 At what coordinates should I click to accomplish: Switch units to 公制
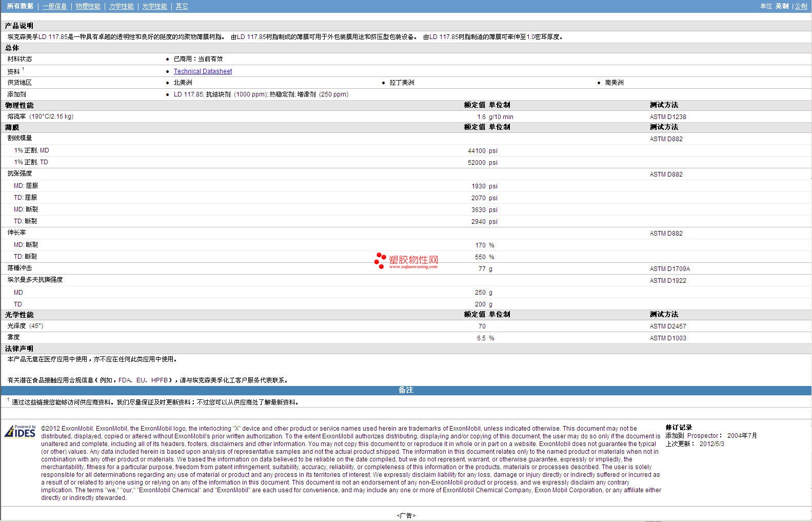point(801,6)
